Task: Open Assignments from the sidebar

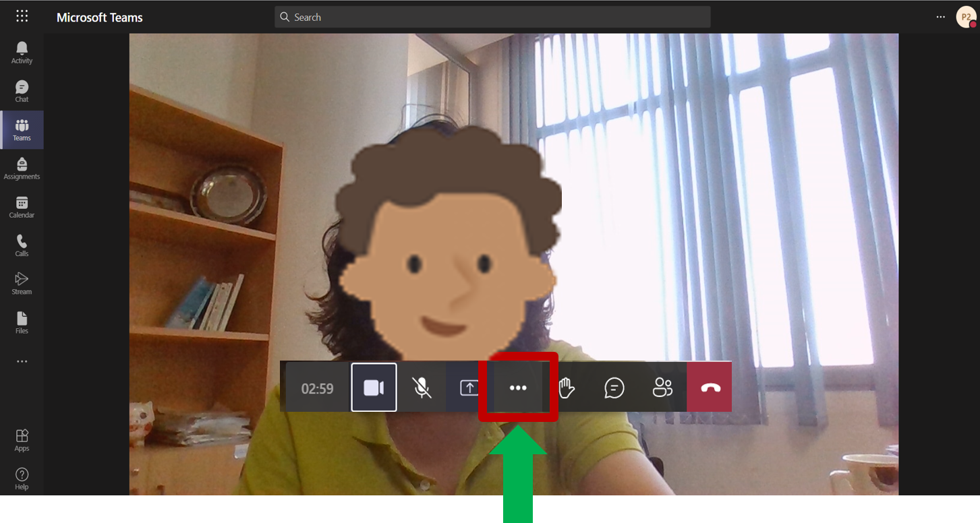Action: (x=22, y=168)
